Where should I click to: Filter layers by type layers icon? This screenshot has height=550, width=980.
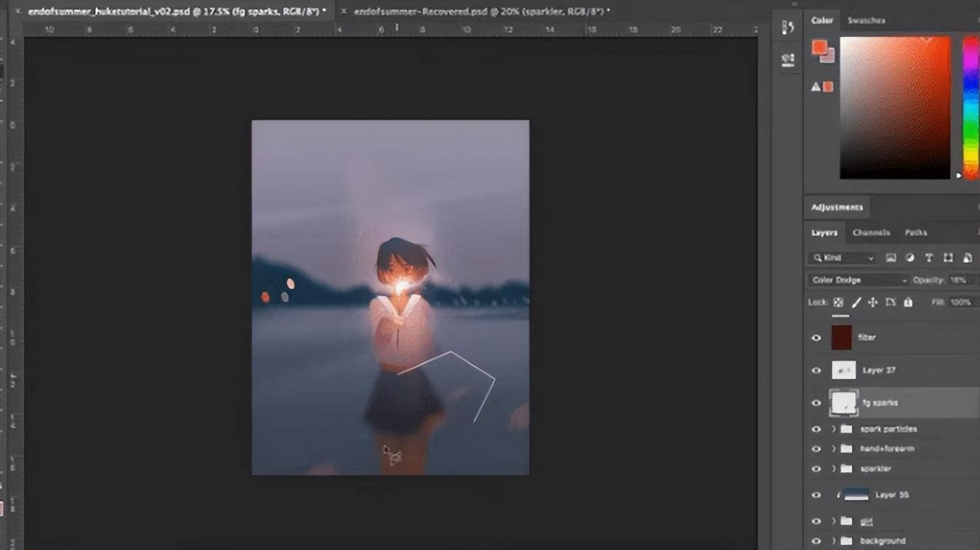pos(928,258)
